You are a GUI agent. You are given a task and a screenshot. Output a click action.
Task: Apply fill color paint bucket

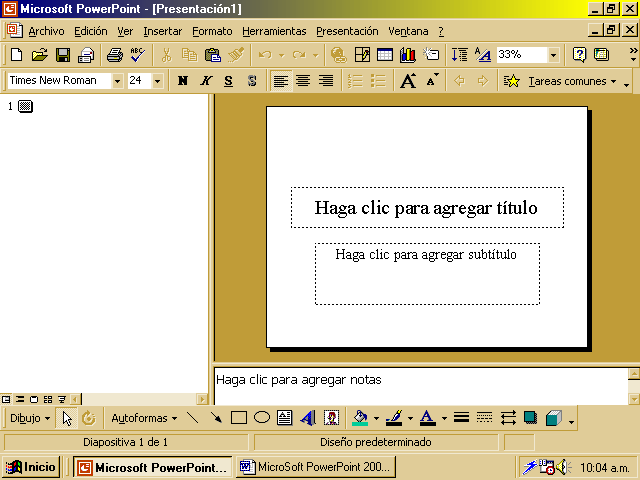360,418
